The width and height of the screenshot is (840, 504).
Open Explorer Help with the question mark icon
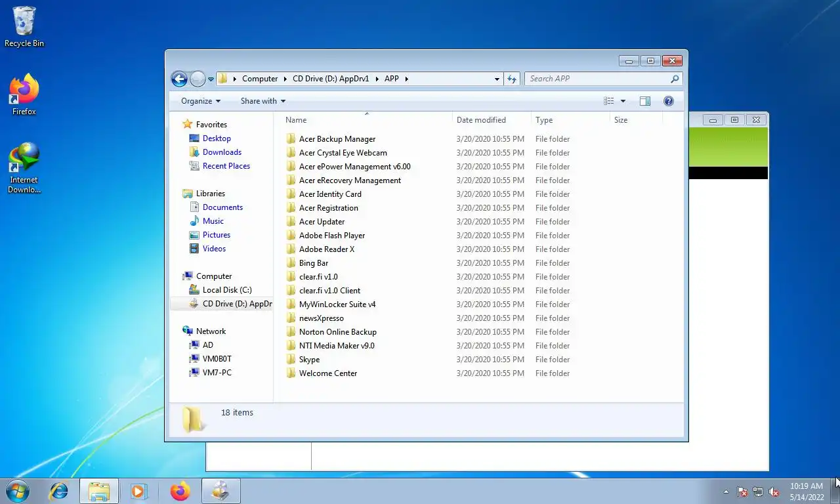click(x=669, y=101)
